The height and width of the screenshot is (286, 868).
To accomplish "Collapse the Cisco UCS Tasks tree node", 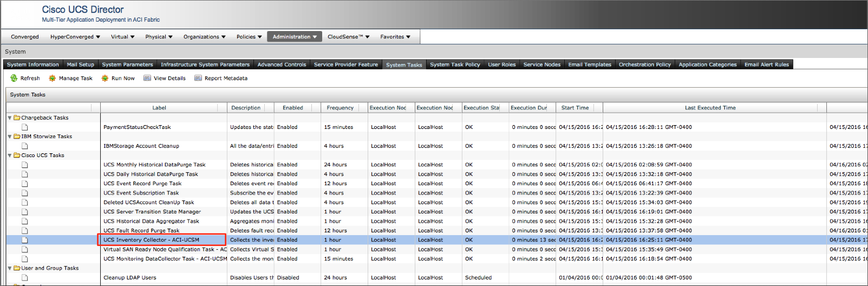I will pos(10,155).
